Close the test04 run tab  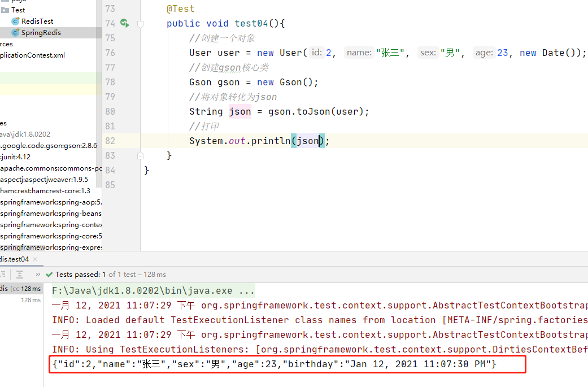(x=35, y=259)
